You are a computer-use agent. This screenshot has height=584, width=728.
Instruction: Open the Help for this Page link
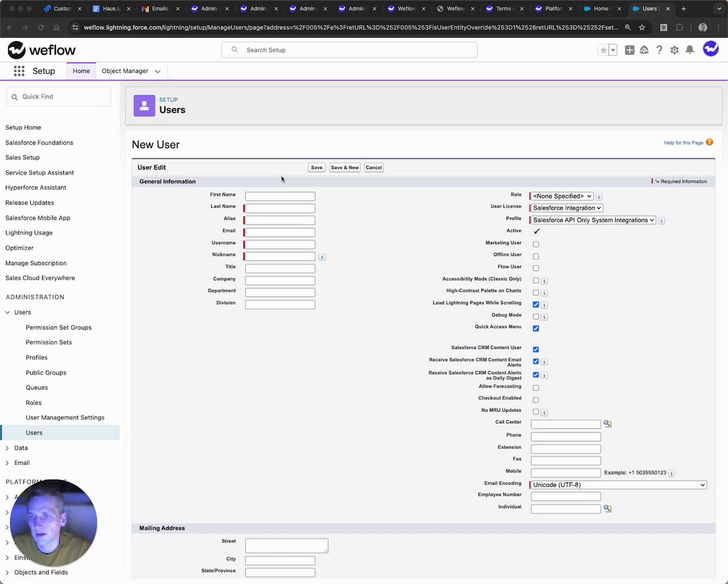(684, 143)
